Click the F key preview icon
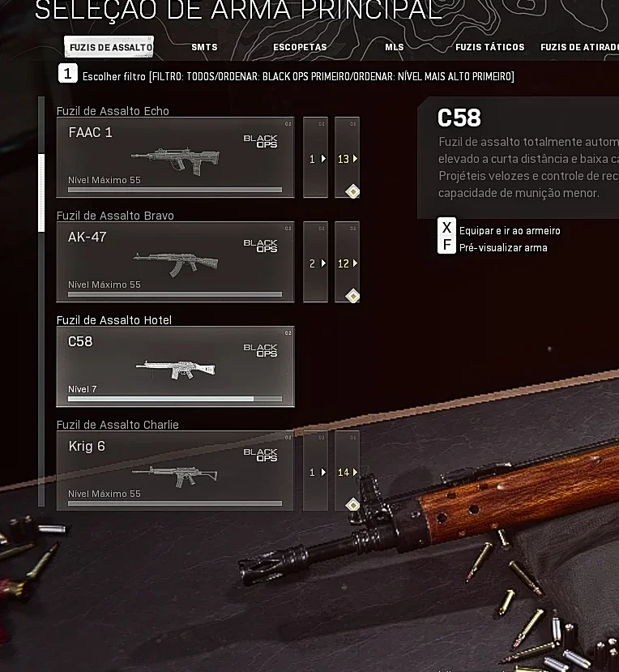 (446, 245)
